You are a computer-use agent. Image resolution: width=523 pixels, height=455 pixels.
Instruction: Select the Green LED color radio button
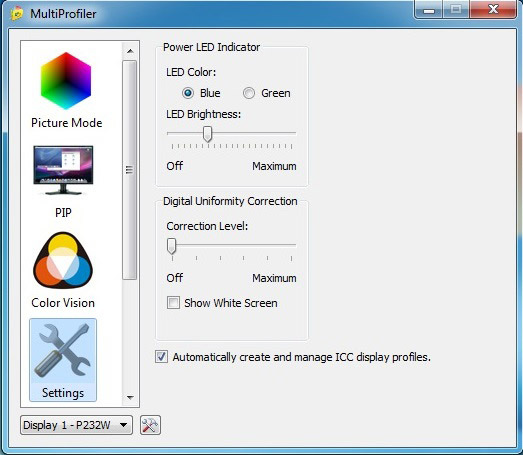[249, 93]
